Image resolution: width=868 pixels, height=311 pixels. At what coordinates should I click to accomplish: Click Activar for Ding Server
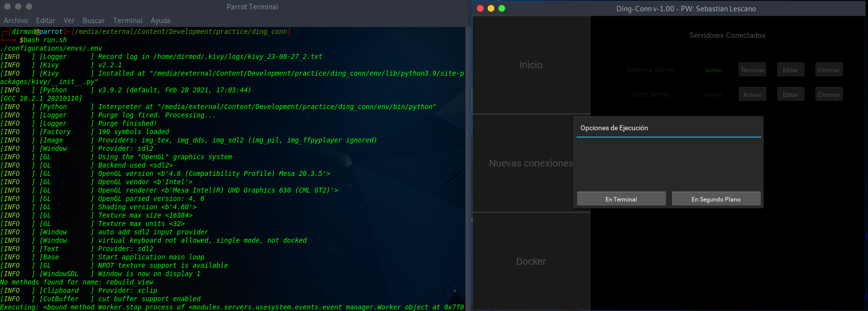(752, 94)
